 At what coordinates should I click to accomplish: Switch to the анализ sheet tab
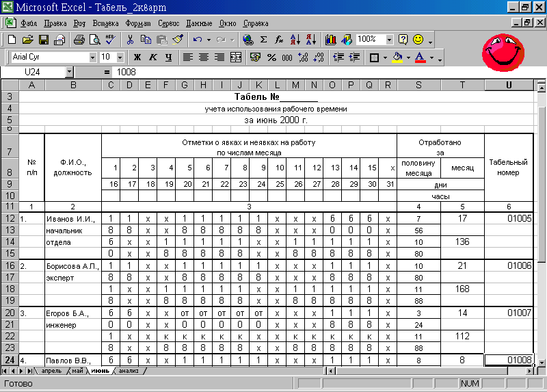pos(129,371)
